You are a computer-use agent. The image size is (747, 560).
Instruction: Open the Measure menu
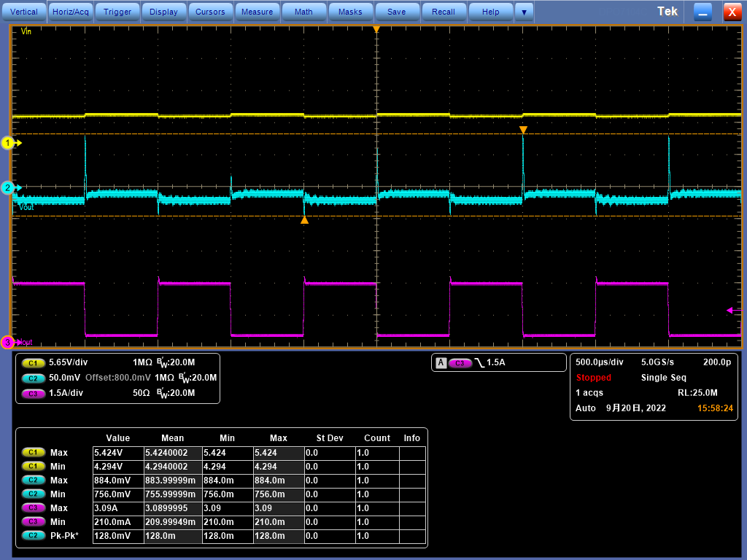[x=257, y=12]
